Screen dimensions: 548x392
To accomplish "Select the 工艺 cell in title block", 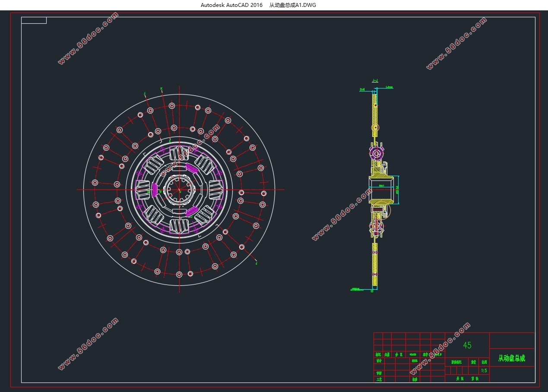I will coord(379,379).
